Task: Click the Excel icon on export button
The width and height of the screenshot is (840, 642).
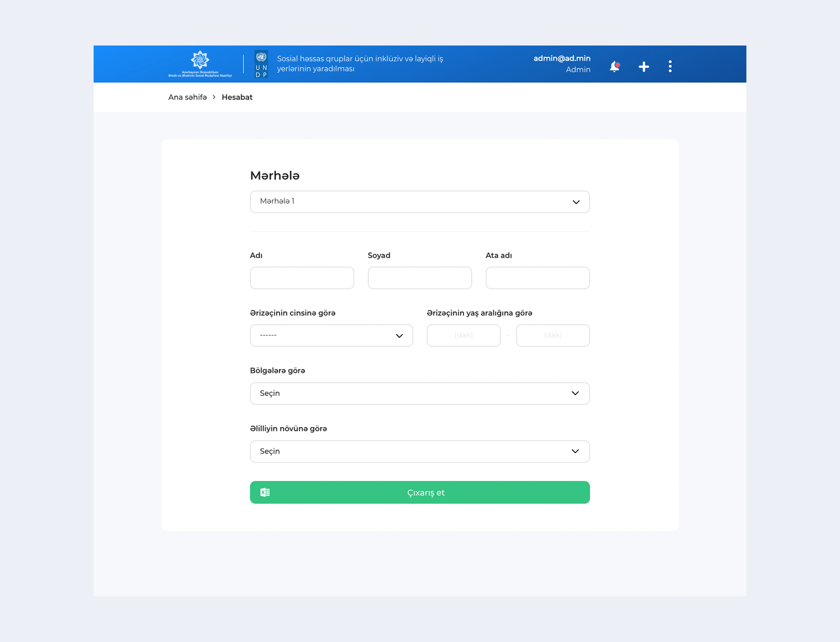Action: pos(265,492)
